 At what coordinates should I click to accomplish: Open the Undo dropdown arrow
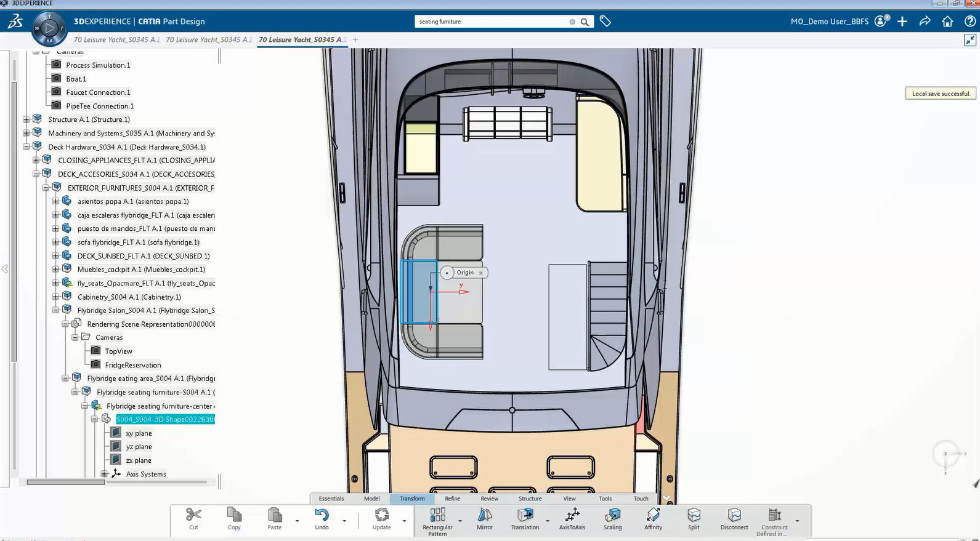(x=344, y=521)
